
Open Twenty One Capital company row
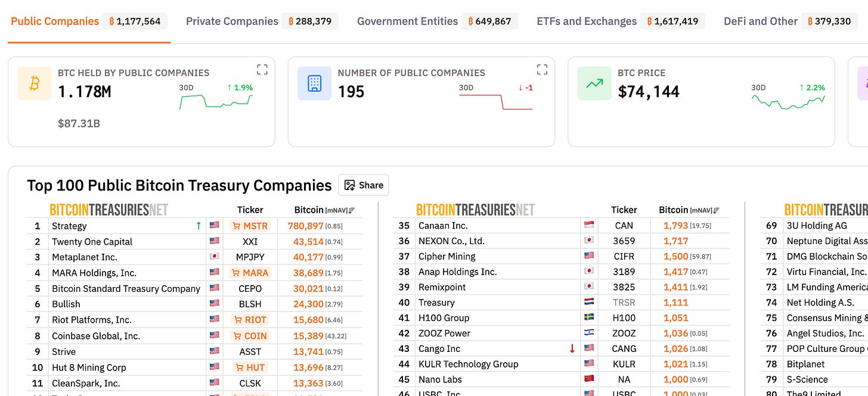click(92, 242)
